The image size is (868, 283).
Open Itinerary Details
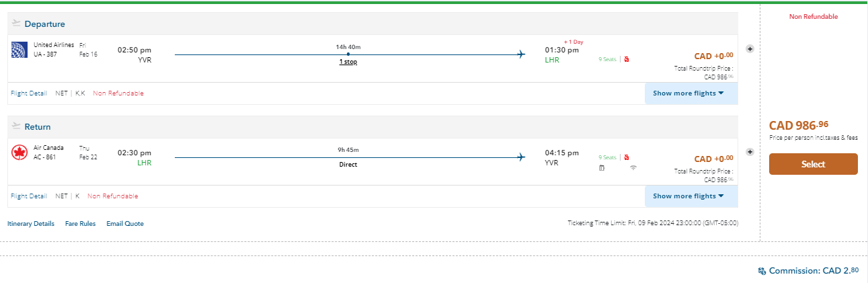31,224
